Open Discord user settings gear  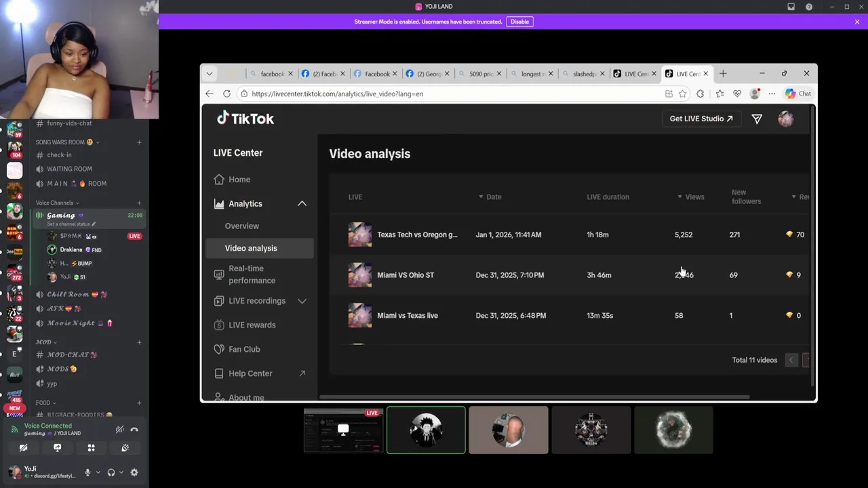(134, 472)
